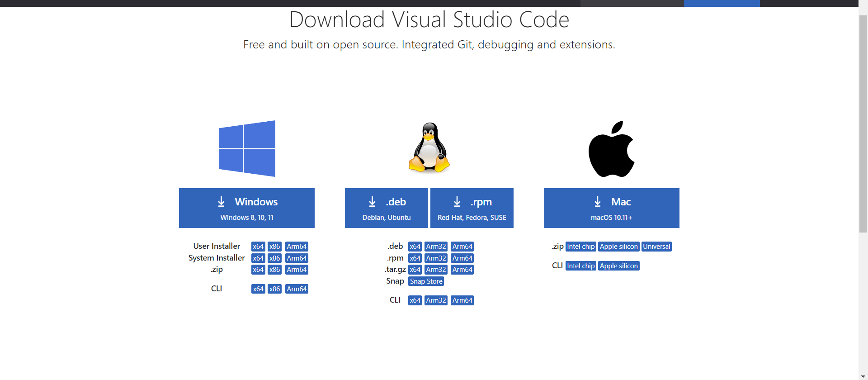The height and width of the screenshot is (380, 868).
Task: Open the Snap Store link
Action: click(426, 281)
